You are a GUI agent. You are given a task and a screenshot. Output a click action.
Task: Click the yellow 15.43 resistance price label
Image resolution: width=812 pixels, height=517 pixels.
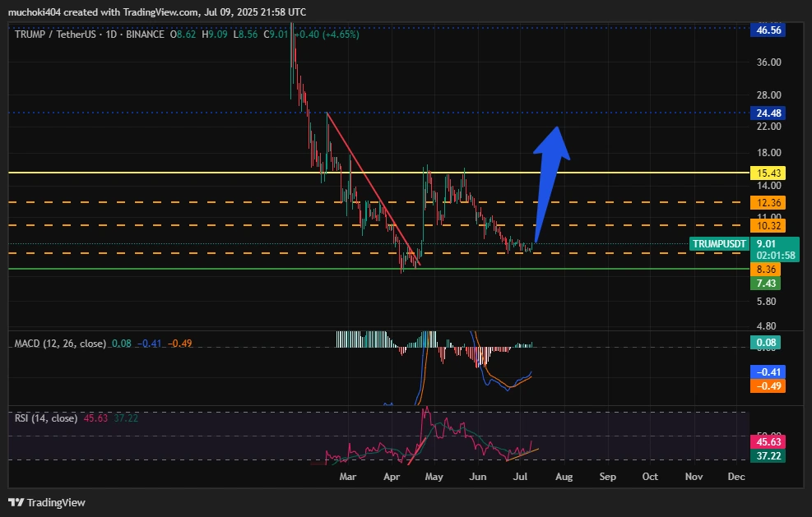coord(766,173)
